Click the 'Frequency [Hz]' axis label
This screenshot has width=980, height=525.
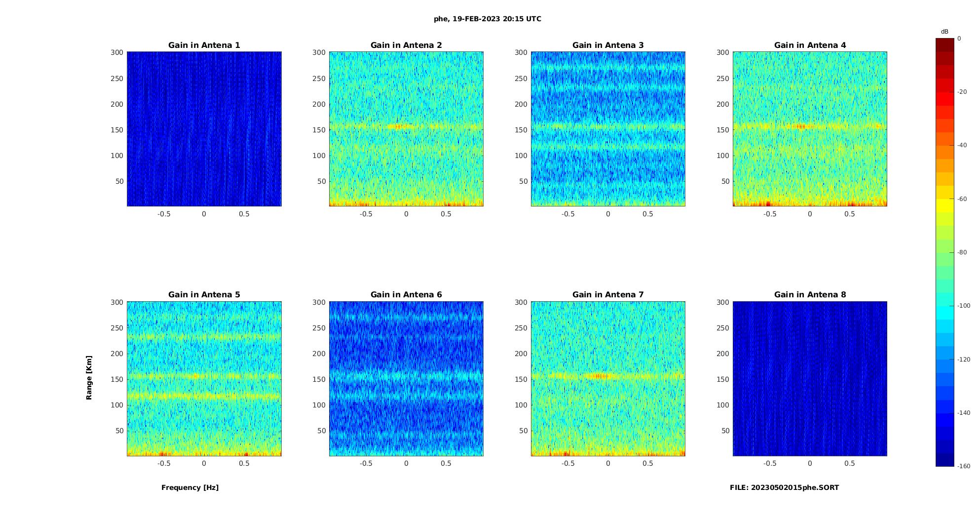pyautogui.click(x=190, y=487)
